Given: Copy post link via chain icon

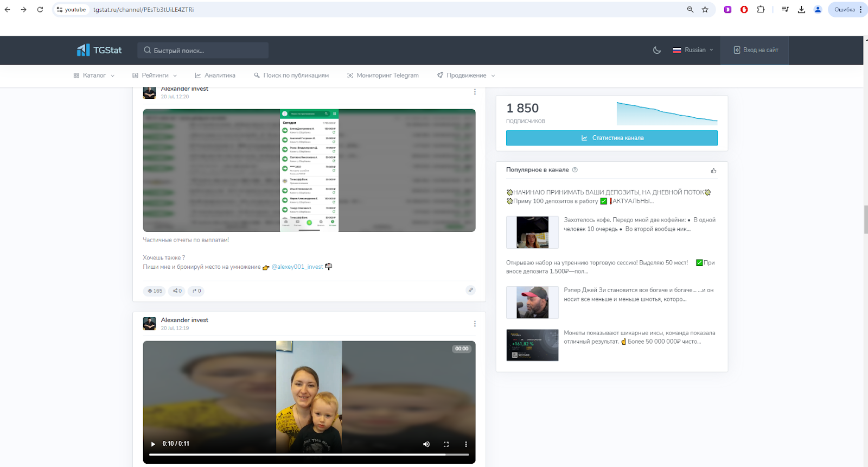Looking at the screenshot, I should (x=471, y=290).
